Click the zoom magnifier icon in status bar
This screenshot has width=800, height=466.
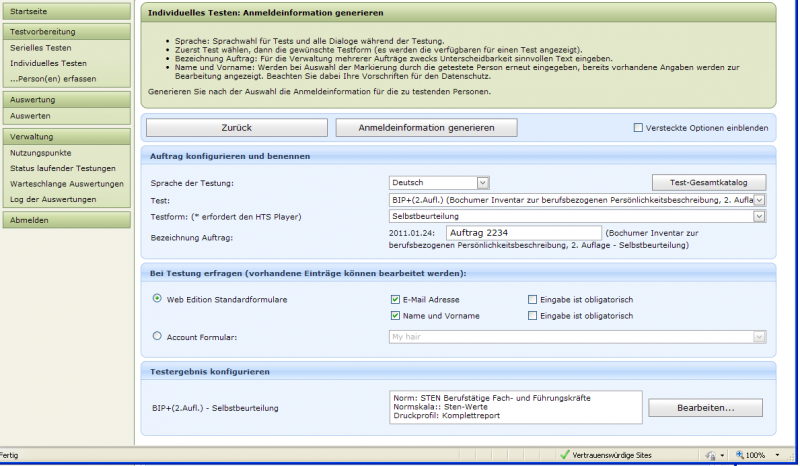(741, 455)
